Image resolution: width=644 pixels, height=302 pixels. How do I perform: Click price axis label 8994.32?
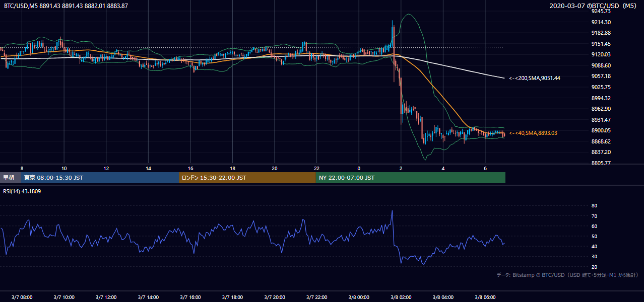point(601,98)
